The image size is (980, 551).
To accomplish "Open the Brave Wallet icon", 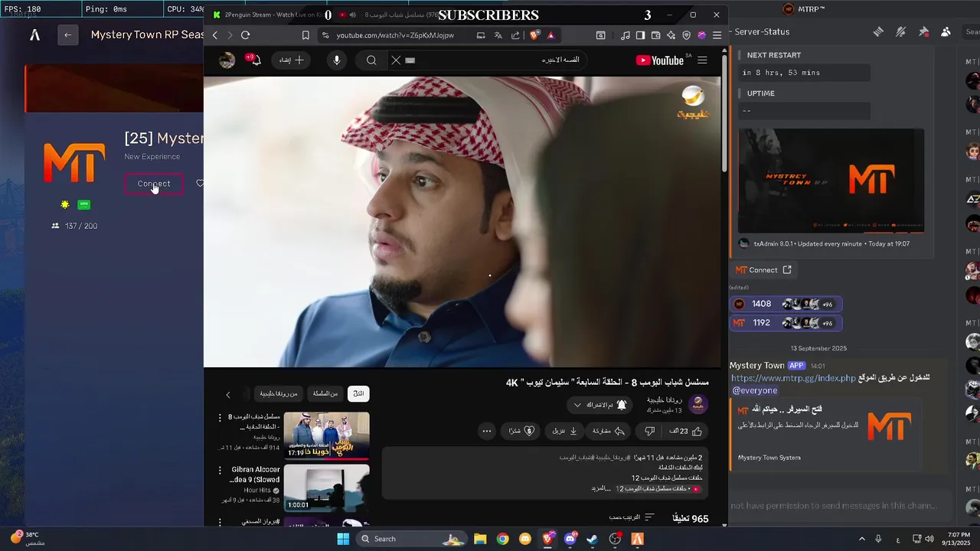I will [x=655, y=35].
